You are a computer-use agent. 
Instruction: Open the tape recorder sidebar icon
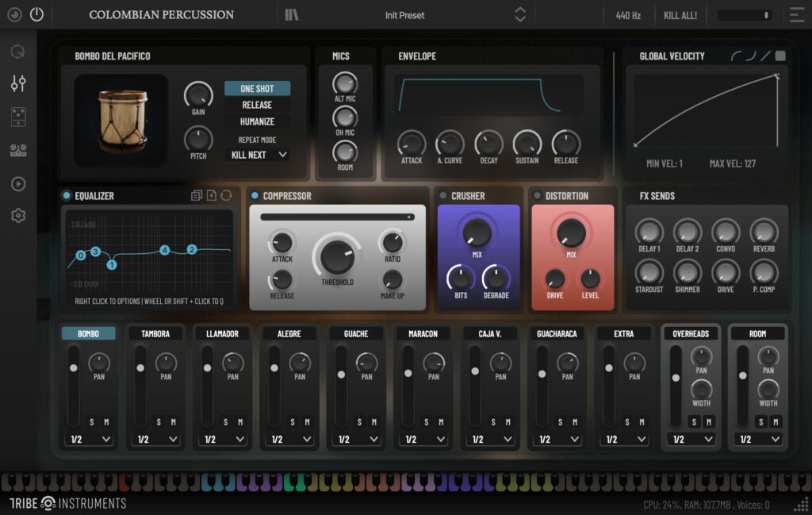pos(18,150)
